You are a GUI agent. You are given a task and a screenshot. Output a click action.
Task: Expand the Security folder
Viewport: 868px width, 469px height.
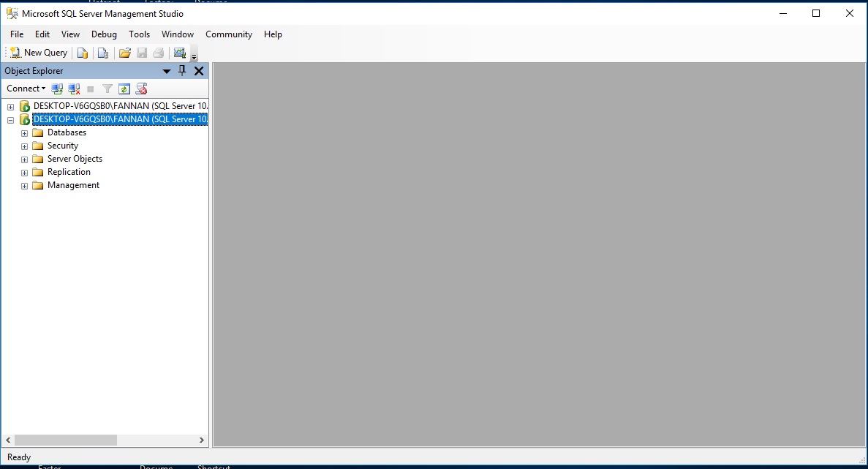[x=24, y=146]
